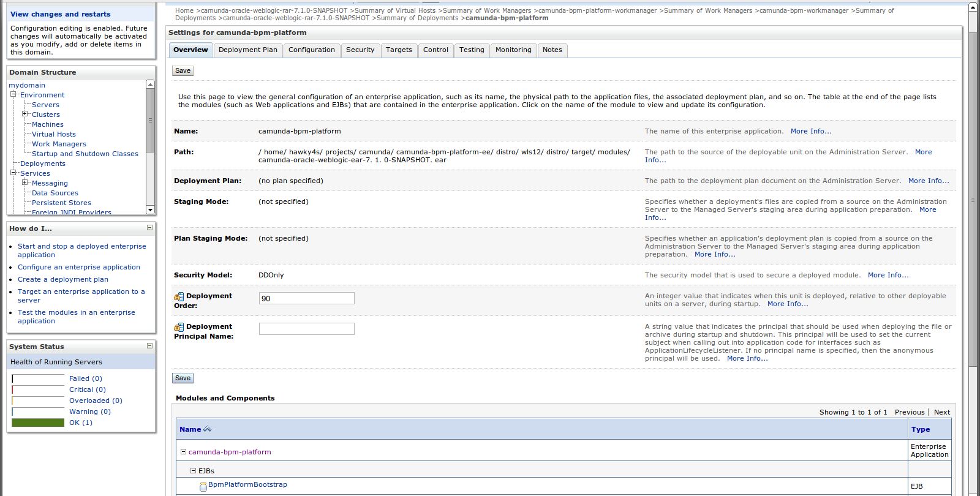Click the green OK health status bar
Viewport: 980px width, 496px height.
(x=38, y=423)
